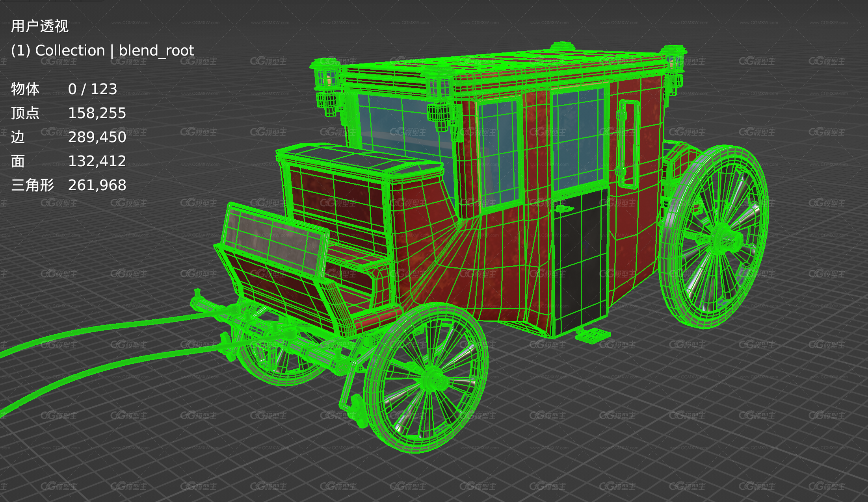
Task: Select the carriage's front right wheel
Action: click(426, 377)
